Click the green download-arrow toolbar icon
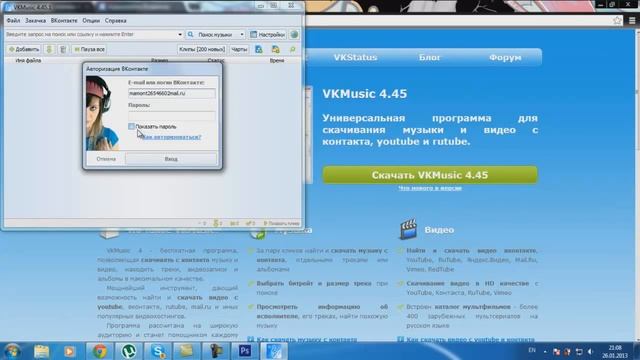Screen dimensions: 640x360 (x=49, y=49)
